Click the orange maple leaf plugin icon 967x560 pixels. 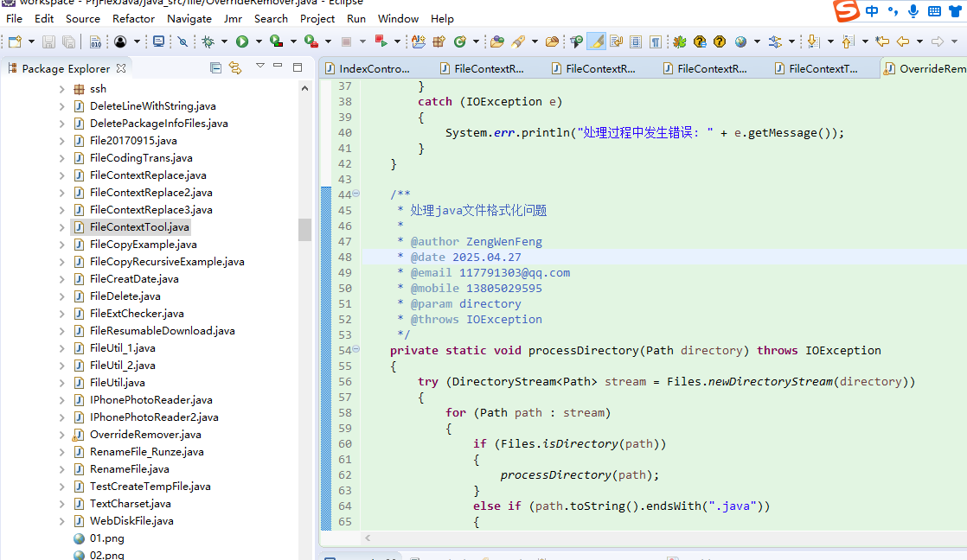[x=680, y=41]
